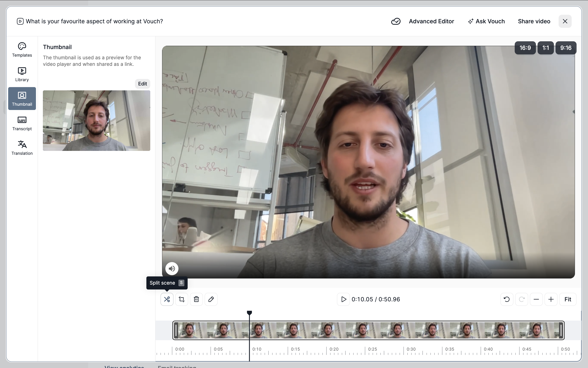Zoom out the timeline with minus
This screenshot has width=588, height=368.
click(536, 299)
